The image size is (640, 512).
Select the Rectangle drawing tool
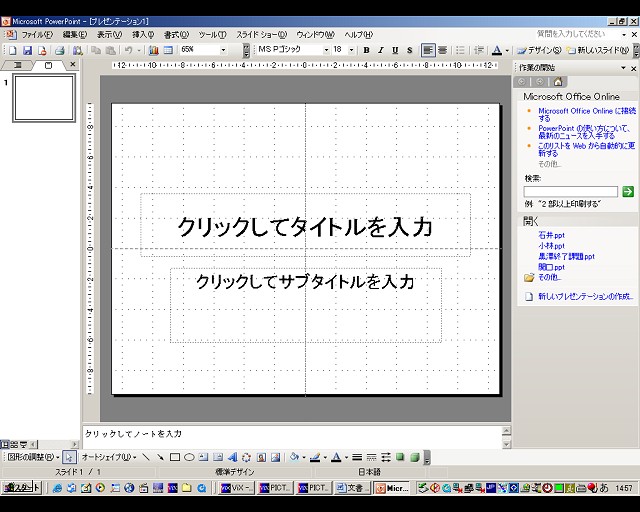pyautogui.click(x=175, y=457)
